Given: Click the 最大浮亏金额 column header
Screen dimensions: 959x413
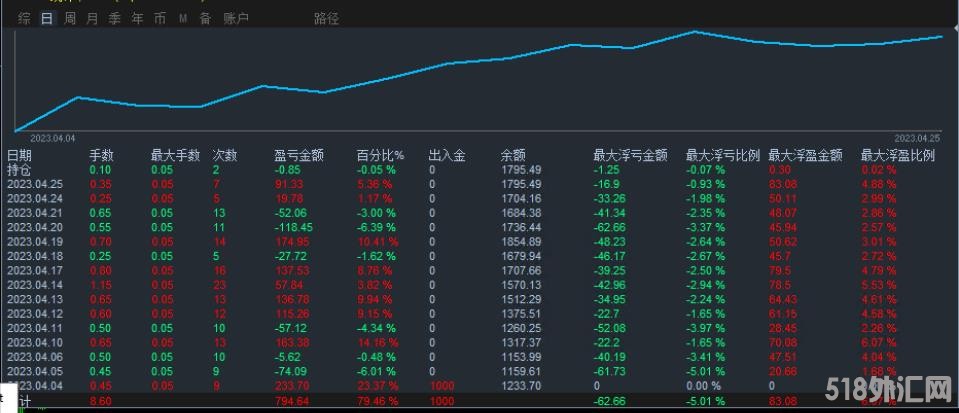Looking at the screenshot, I should click(631, 155).
